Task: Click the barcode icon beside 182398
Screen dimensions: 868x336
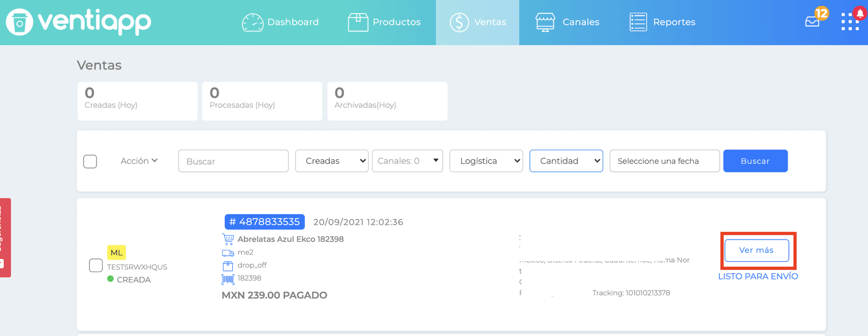Action: 228,279
